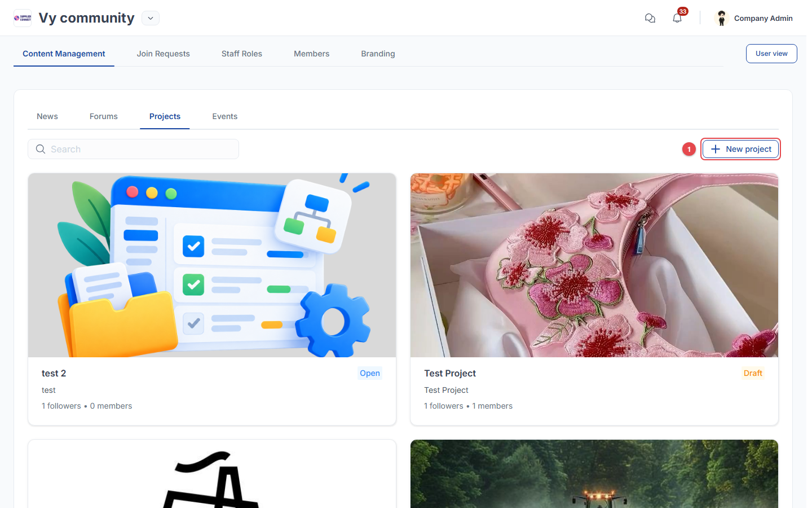This screenshot has height=508, width=812.
Task: Select the Projects sub-tab
Action: [x=165, y=116]
